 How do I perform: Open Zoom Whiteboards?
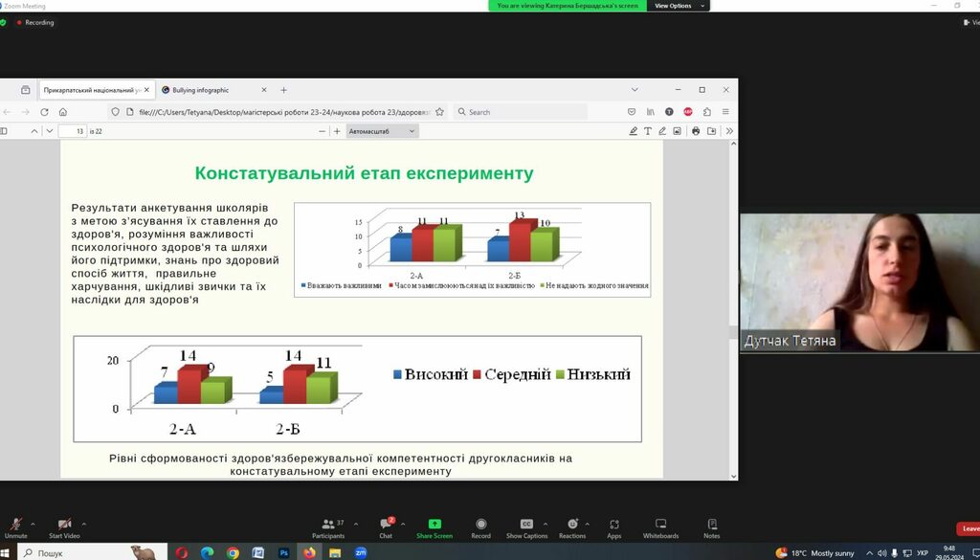click(x=660, y=525)
